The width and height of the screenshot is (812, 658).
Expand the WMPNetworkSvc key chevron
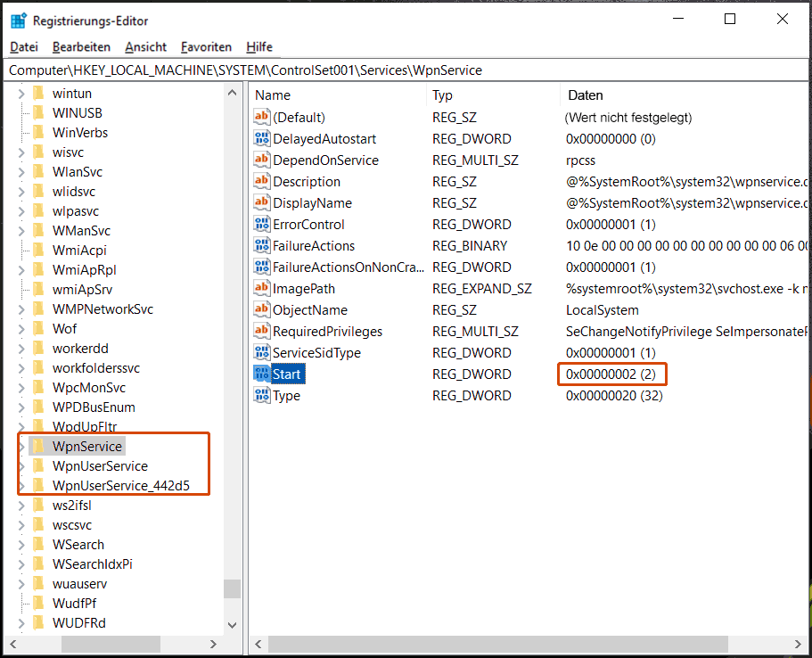pyautogui.click(x=21, y=309)
